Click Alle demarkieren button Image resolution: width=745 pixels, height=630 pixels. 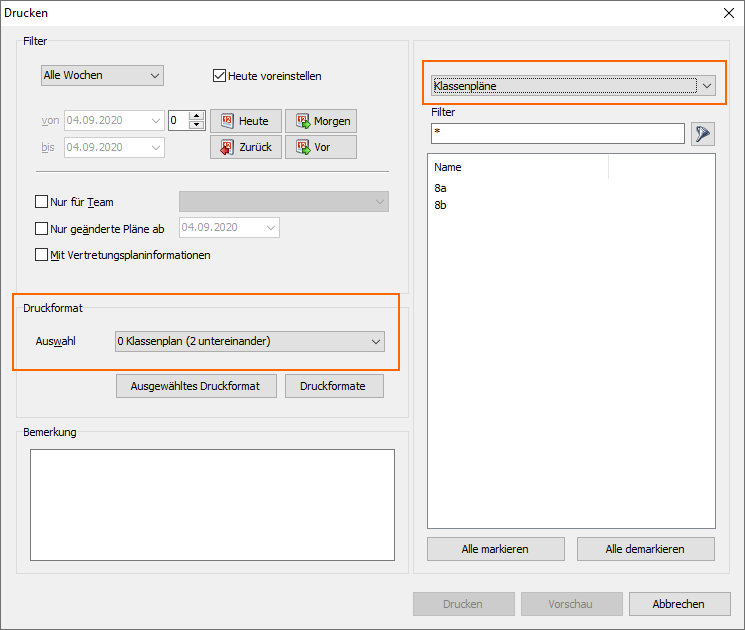645,549
